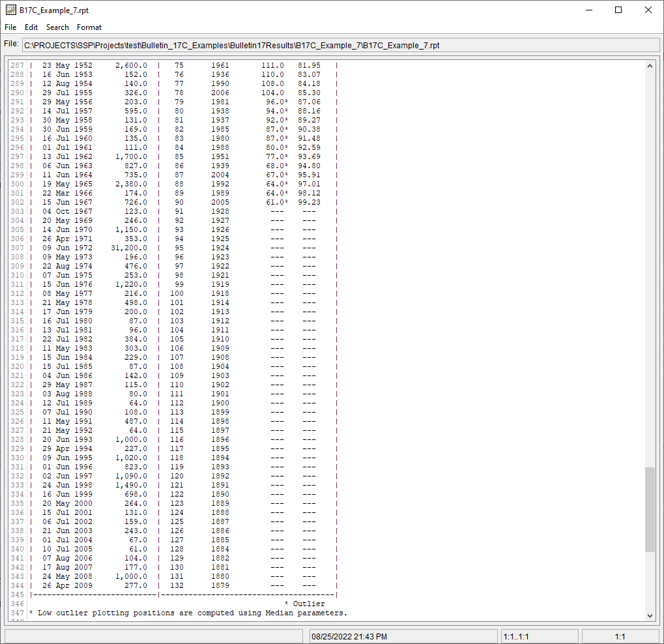Click the minimize button of the report window
The height and width of the screenshot is (644, 664).
coord(588,10)
